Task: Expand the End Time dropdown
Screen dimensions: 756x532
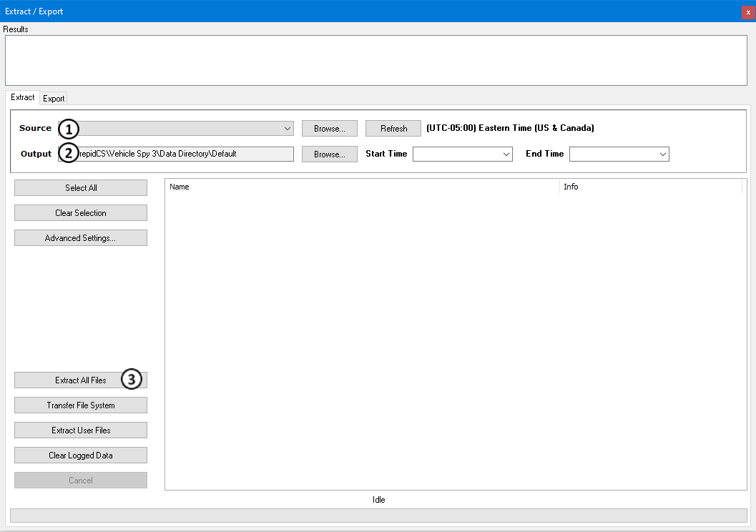Action: pyautogui.click(x=662, y=154)
